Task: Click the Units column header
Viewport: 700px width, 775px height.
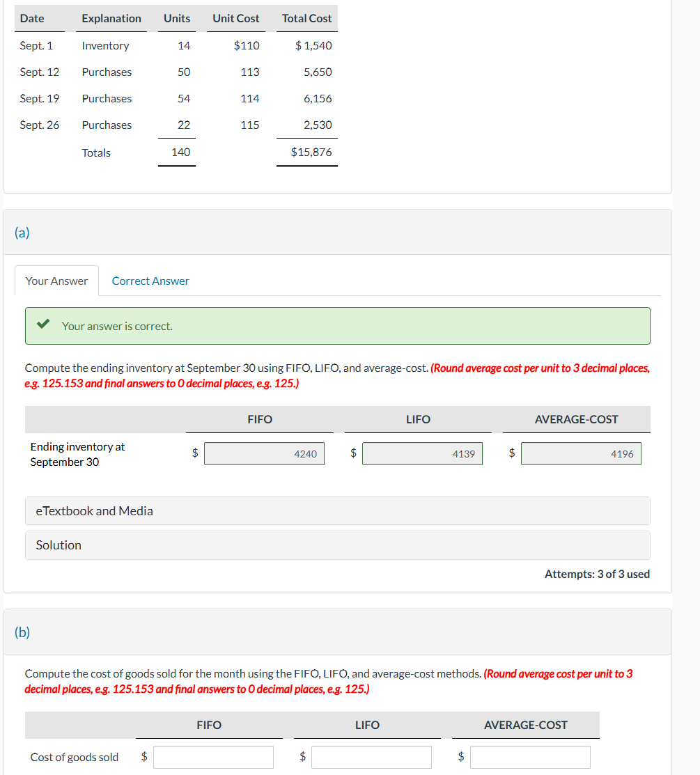Action: (177, 18)
